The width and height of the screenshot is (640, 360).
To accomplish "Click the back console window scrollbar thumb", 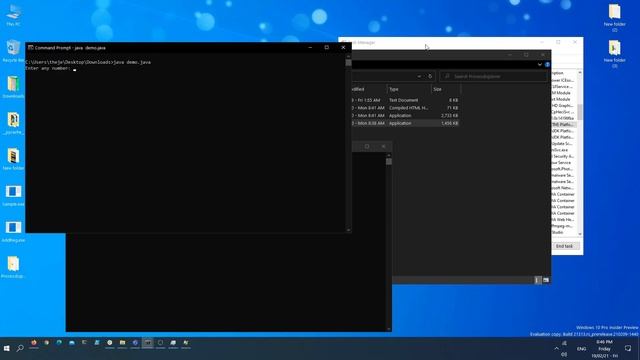I will pos(389,161).
